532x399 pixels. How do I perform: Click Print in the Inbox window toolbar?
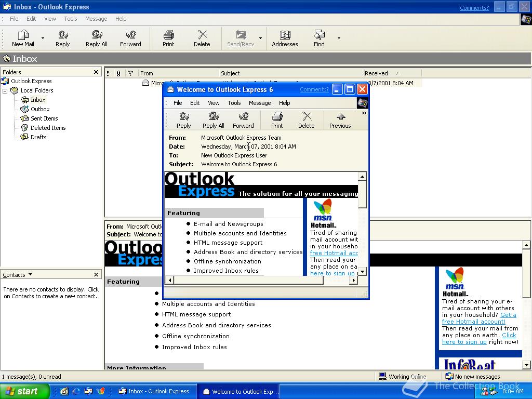(x=168, y=38)
